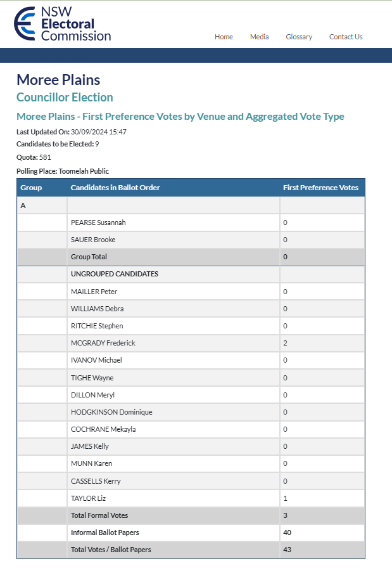
Task: Click the Group A cell
Action: click(x=42, y=205)
